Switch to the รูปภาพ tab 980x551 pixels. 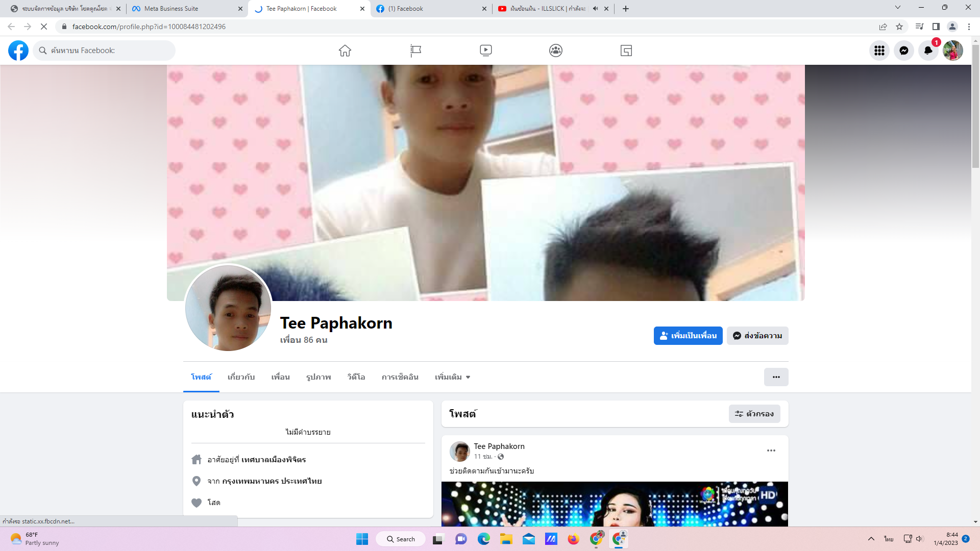(318, 377)
